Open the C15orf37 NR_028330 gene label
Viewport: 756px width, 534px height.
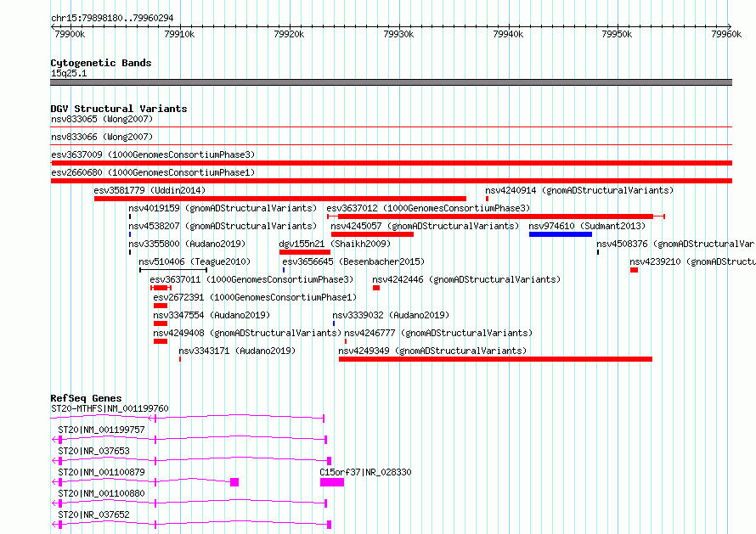pyautogui.click(x=365, y=472)
